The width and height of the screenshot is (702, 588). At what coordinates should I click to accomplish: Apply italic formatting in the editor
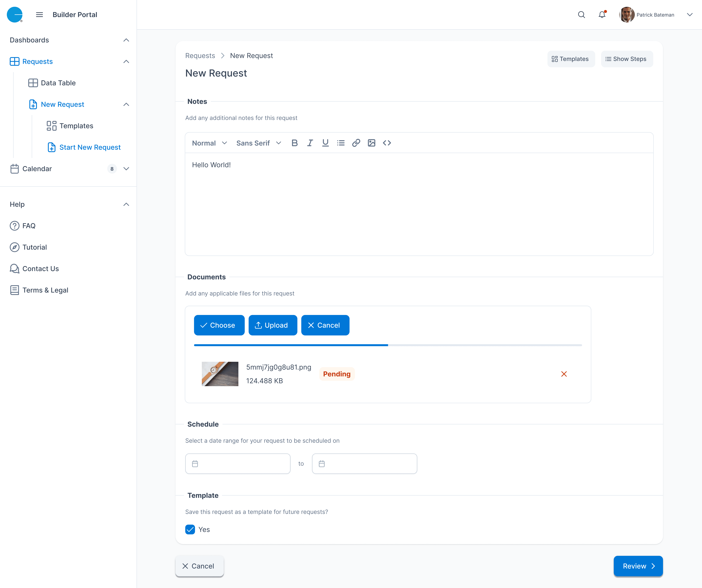(310, 143)
